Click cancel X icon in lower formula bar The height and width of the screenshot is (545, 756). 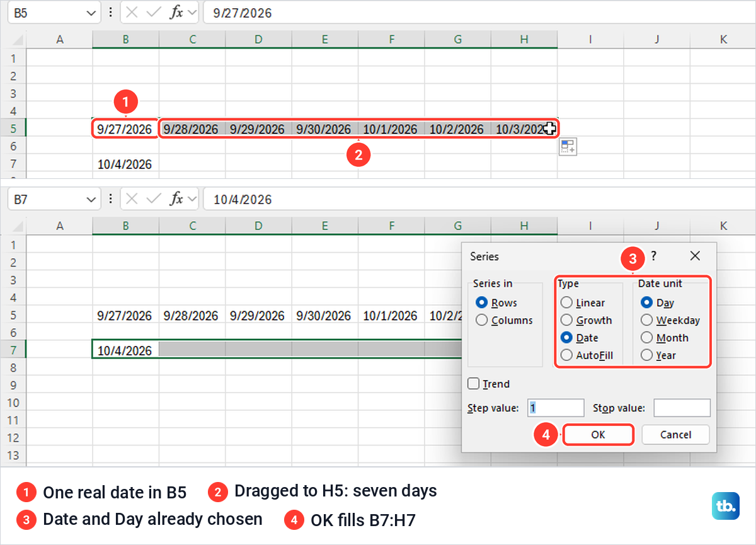(132, 199)
